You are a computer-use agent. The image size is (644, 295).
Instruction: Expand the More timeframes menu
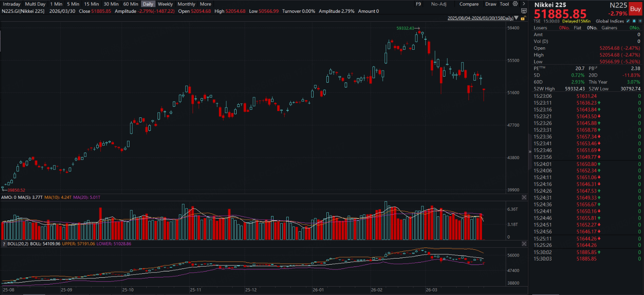(x=205, y=4)
